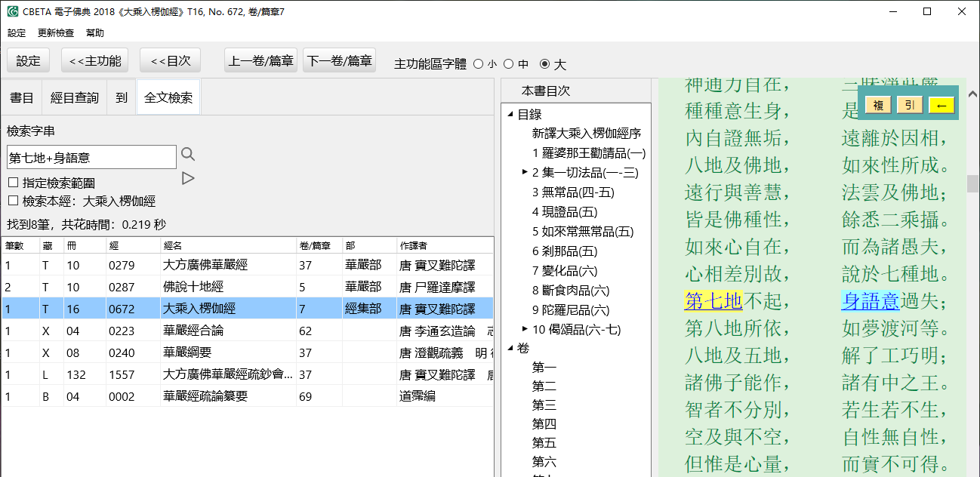Image resolution: width=980 pixels, height=477 pixels.
Task: Select large font radio 大
Action: click(x=544, y=64)
